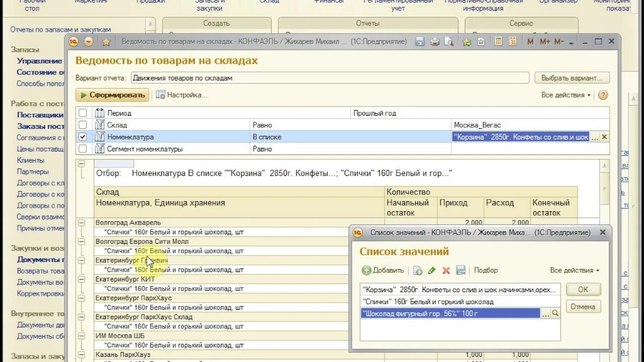
Task: Click the ellipsis button in the Шоколад фигурный row
Action: coord(545,313)
